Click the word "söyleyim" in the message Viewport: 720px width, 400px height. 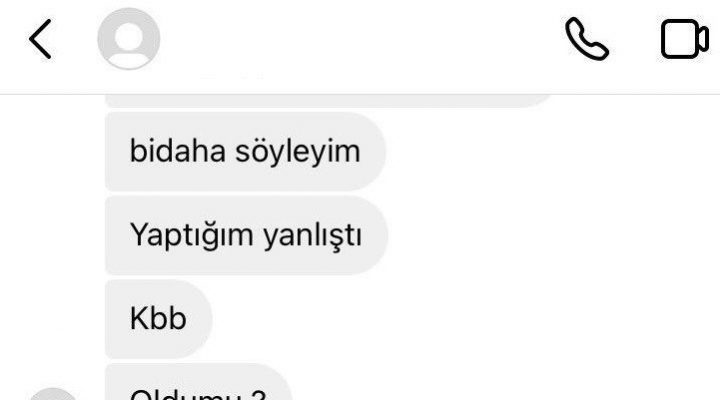[298, 152]
